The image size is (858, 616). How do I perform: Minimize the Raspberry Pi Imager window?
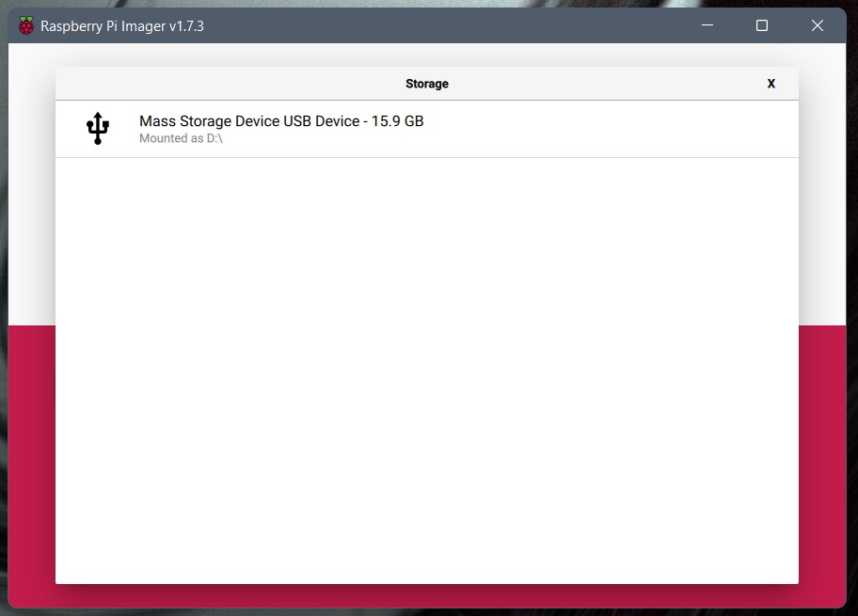tap(707, 25)
